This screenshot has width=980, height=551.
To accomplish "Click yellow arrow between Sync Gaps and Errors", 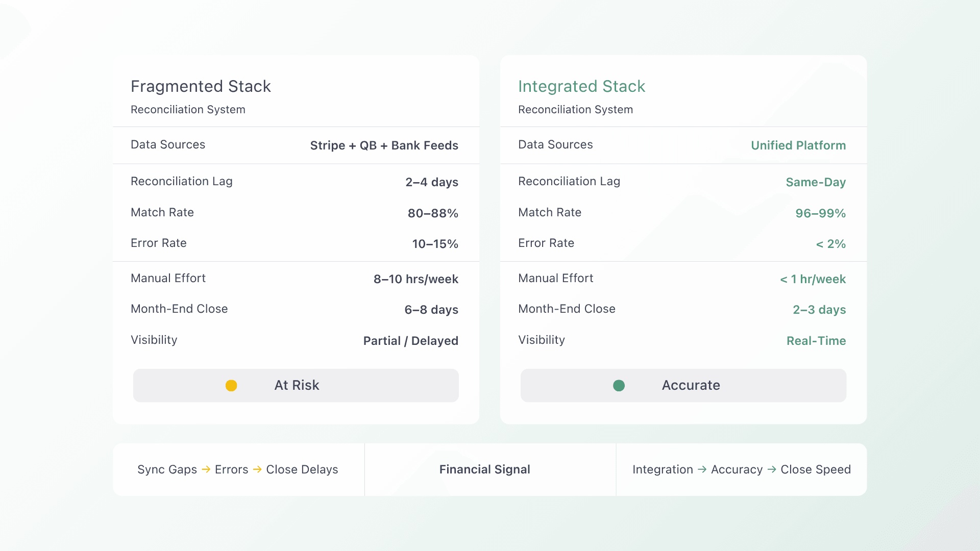I will (x=206, y=469).
